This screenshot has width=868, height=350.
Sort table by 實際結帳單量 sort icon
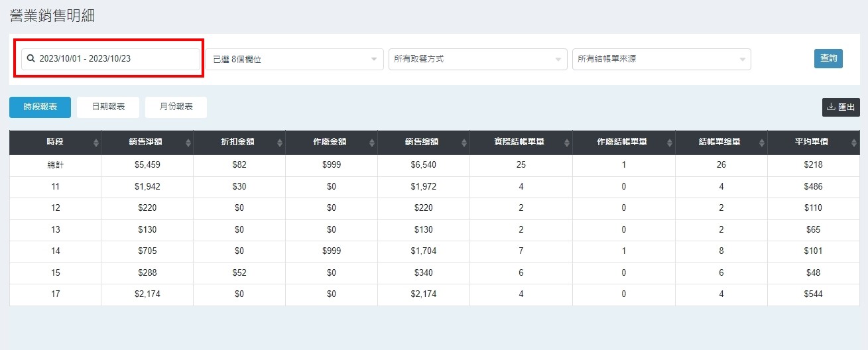(567, 143)
